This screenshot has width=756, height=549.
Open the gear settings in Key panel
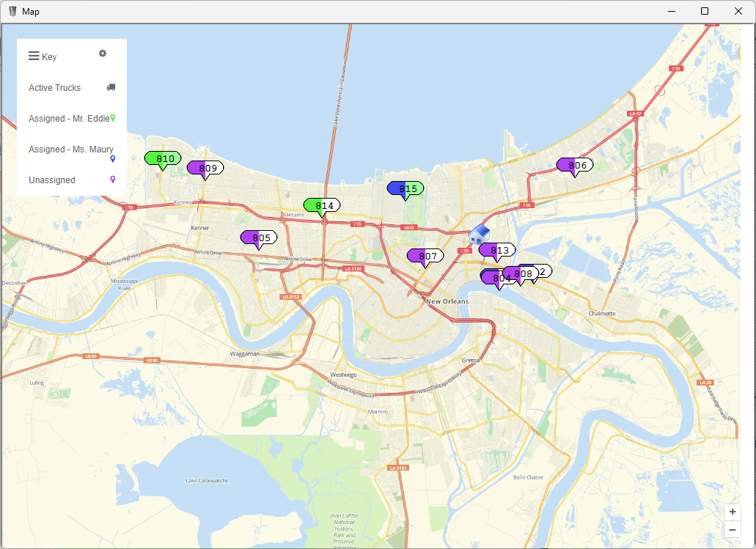[x=103, y=54]
